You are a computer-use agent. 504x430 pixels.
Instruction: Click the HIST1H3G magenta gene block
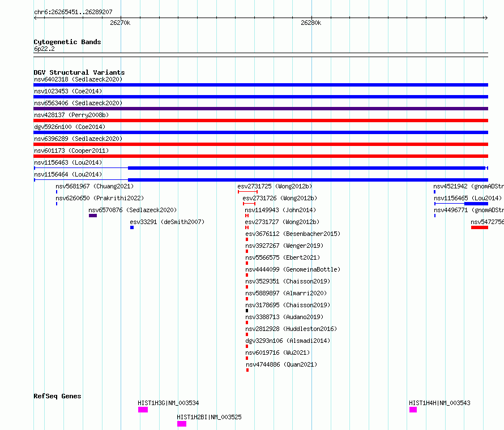point(143,410)
